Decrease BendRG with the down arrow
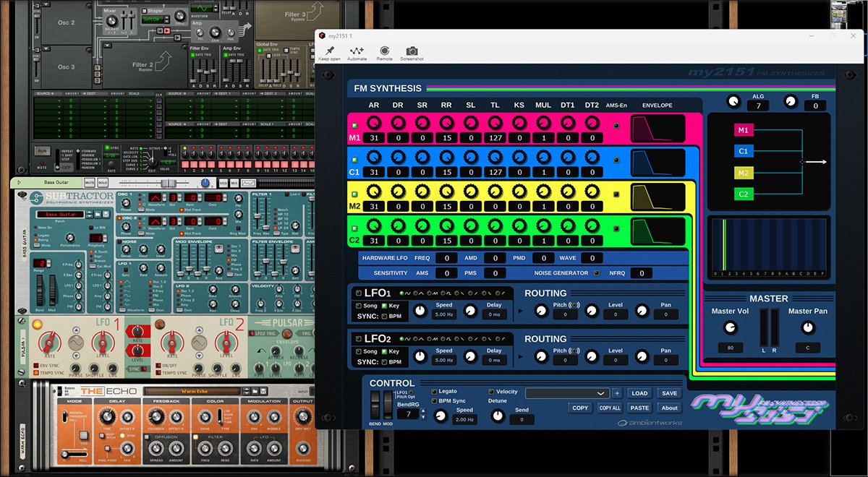 point(423,417)
